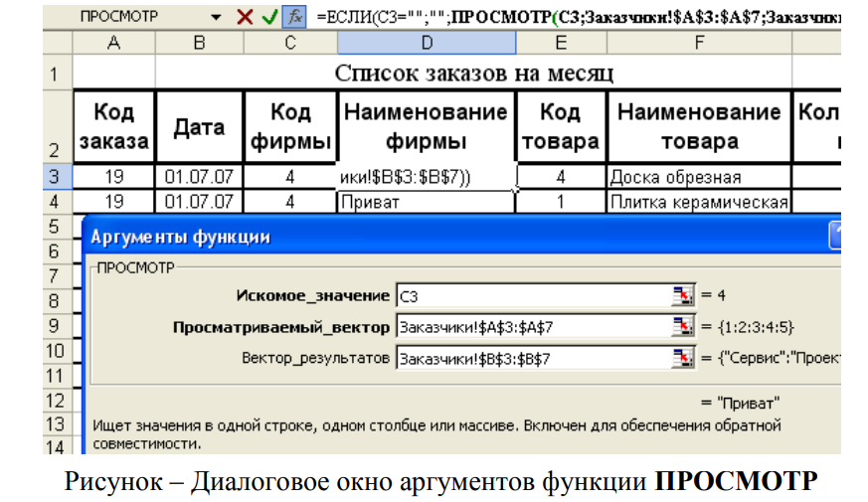Viewport: 868px width, 502px height.
Task: Click the Просматриваемый_вектор input field
Action: 532,327
